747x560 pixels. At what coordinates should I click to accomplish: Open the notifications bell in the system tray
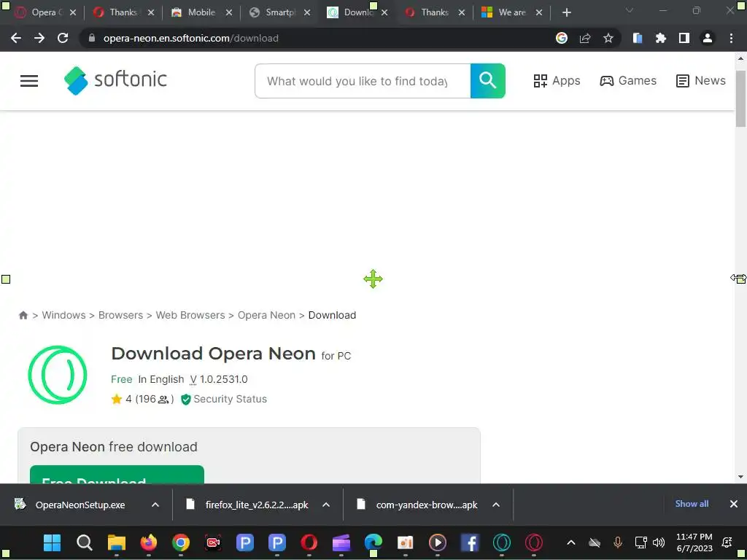[x=727, y=542]
